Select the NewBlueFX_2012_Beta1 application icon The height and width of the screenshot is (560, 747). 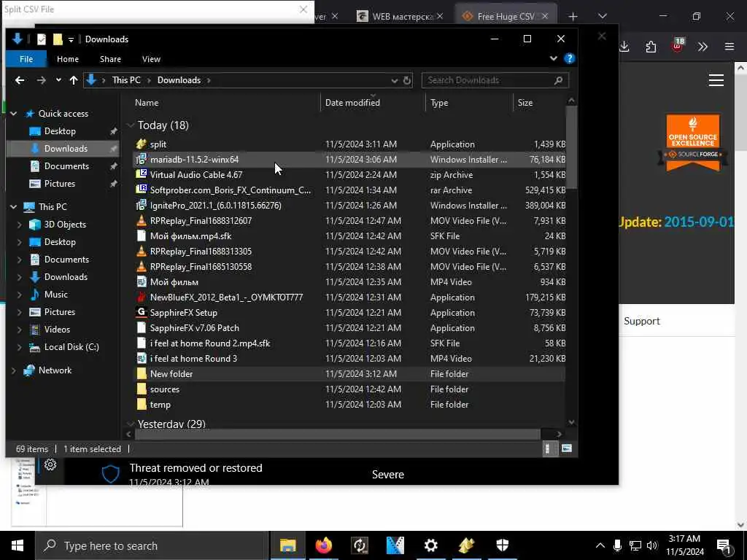[x=141, y=297]
